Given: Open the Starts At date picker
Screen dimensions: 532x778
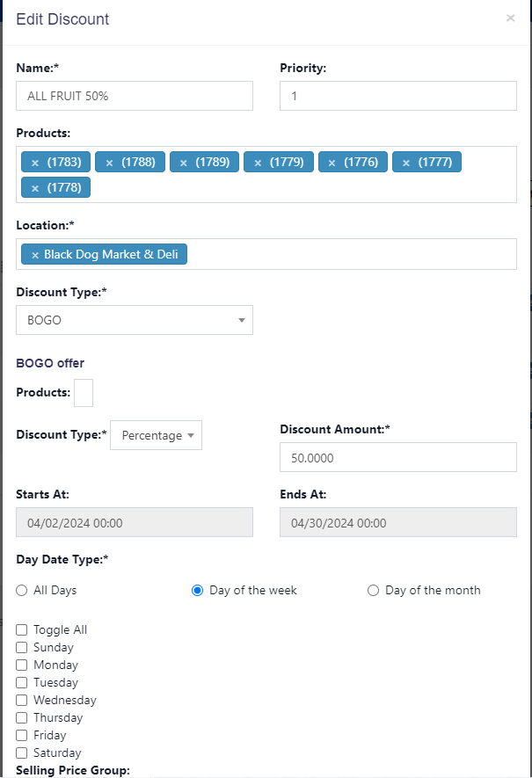Looking at the screenshot, I should 135,522.
